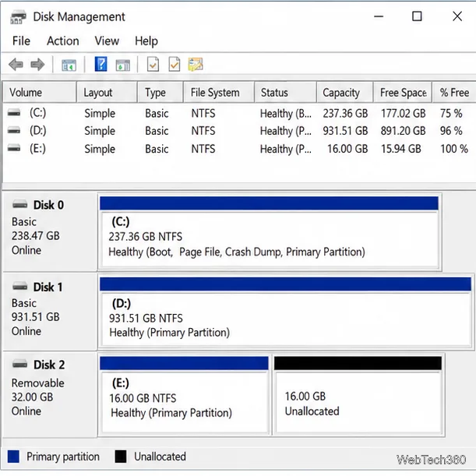Open the File menu
Viewport: 476px width, 476px height.
pos(21,41)
